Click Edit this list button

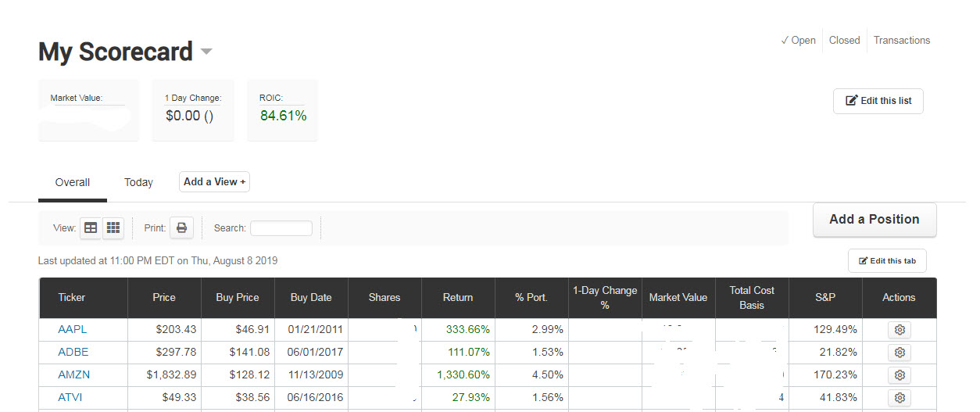click(878, 102)
